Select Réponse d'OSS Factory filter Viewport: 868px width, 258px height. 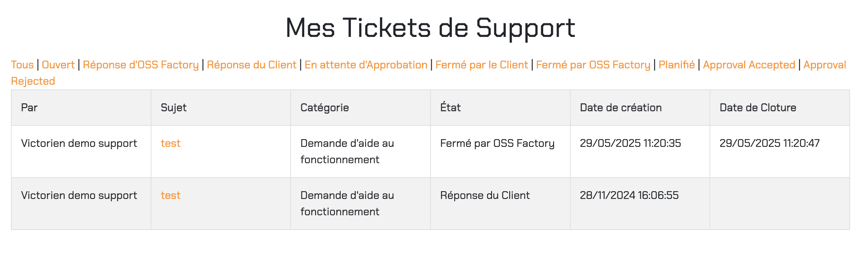click(141, 65)
